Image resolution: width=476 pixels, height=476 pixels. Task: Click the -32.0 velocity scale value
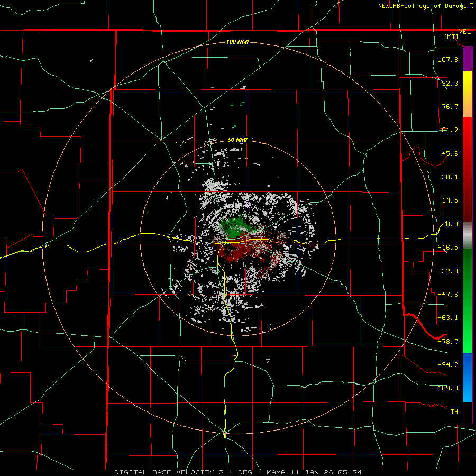pyautogui.click(x=448, y=271)
